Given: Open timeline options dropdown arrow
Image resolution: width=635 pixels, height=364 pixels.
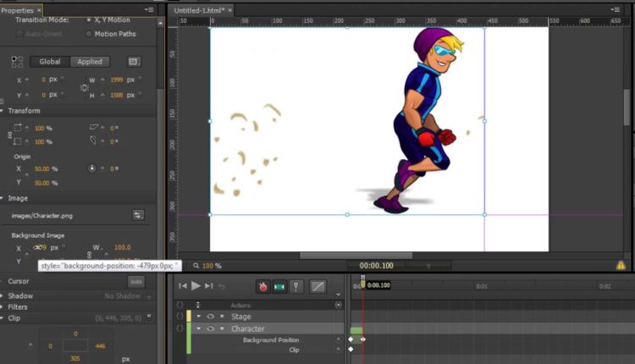Looking at the screenshot, I should point(338,295).
